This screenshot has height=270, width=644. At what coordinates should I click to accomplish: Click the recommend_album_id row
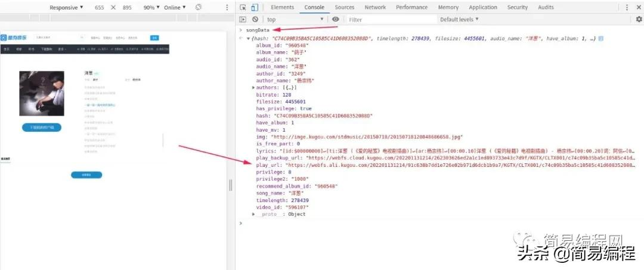[x=296, y=186]
